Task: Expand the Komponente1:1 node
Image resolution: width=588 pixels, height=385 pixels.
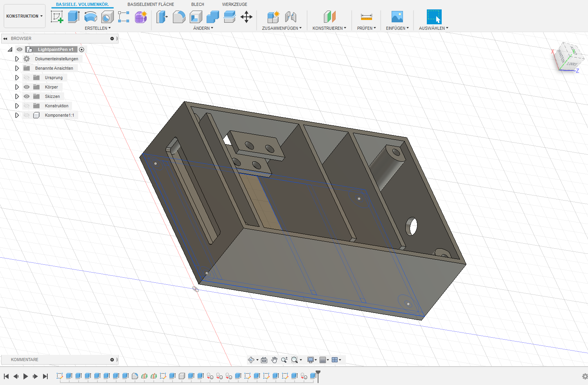Action: tap(17, 115)
